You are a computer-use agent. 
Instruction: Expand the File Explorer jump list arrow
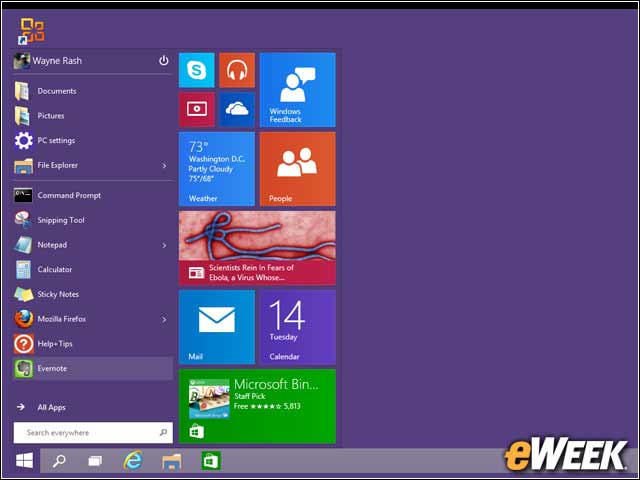[164, 166]
